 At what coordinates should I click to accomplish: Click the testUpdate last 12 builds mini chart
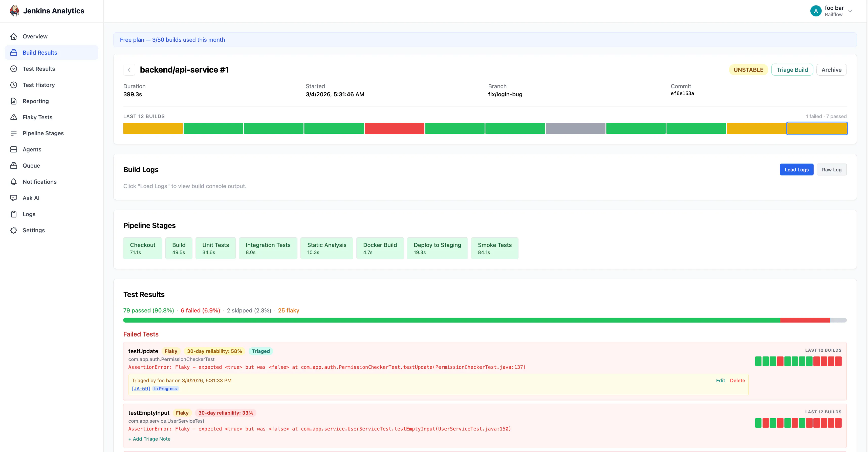pyautogui.click(x=798, y=361)
